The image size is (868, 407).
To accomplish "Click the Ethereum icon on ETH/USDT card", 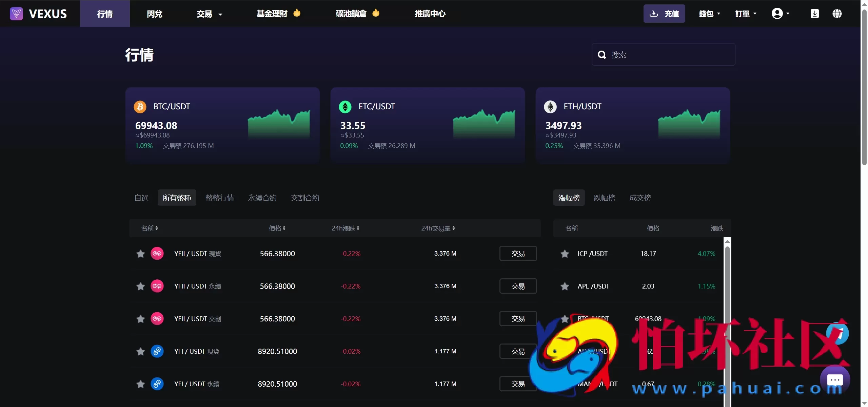I will coord(550,106).
